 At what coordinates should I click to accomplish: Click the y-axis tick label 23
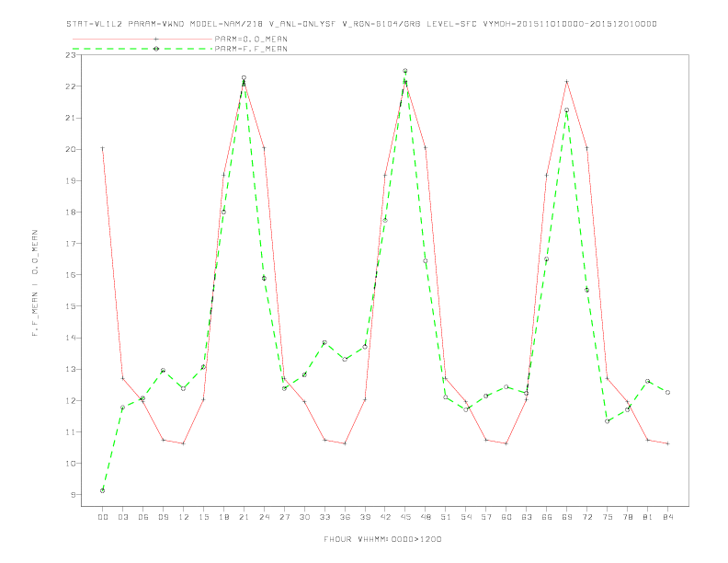pos(71,55)
